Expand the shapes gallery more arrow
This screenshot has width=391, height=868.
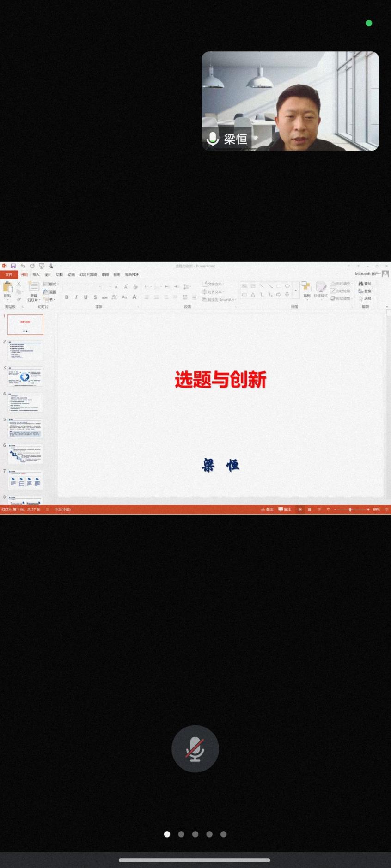click(296, 291)
